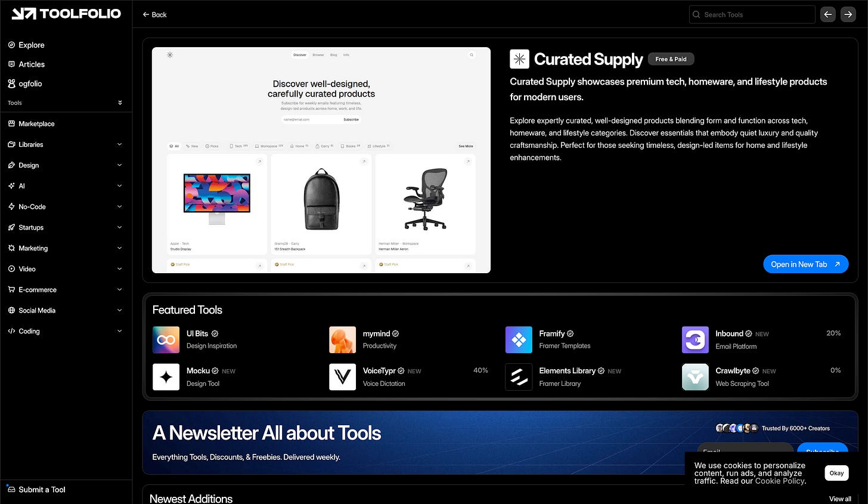Open the Articles sidebar icon

11,64
